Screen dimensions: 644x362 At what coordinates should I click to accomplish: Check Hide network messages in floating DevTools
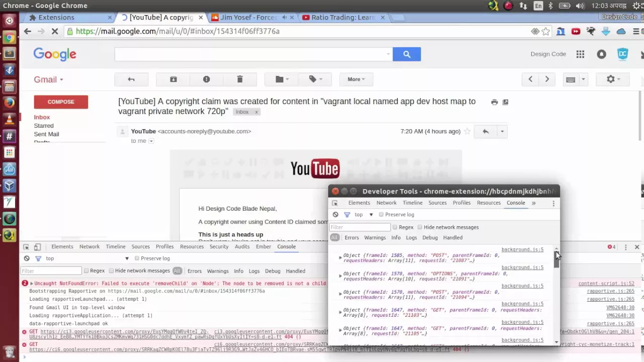(420, 227)
